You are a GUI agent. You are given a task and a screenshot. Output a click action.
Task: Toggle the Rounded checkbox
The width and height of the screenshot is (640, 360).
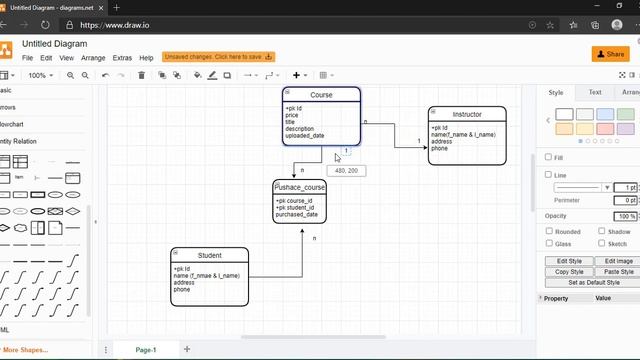[x=549, y=231]
